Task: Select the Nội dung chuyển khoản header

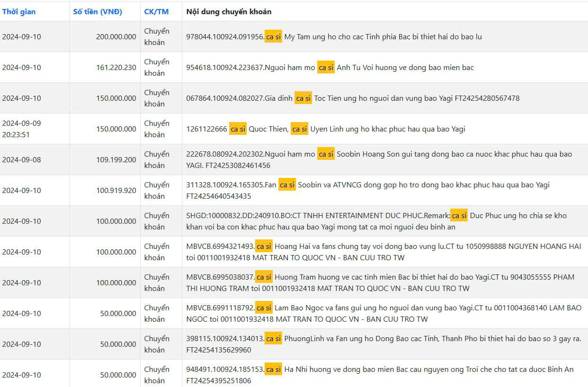Action: [x=229, y=11]
